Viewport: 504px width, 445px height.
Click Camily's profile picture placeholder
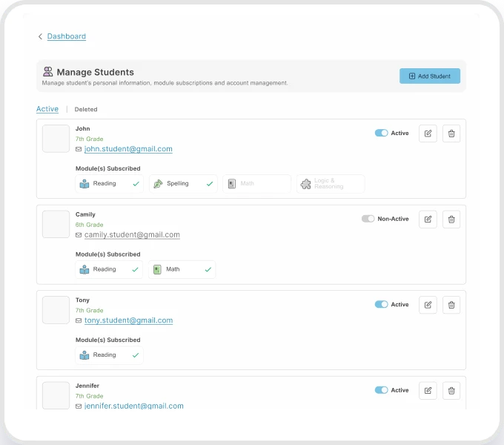coord(56,224)
